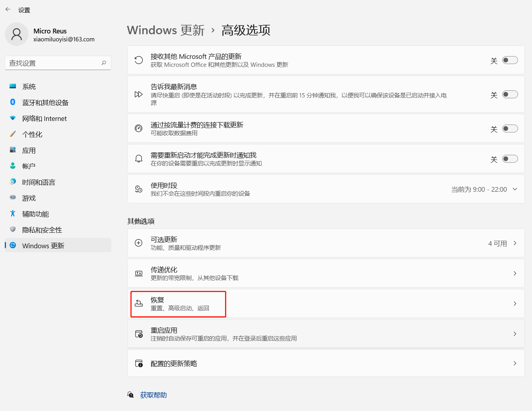The width and height of the screenshot is (532, 411).
Task: Click the Micro Reus profile avatar
Action: (x=17, y=35)
